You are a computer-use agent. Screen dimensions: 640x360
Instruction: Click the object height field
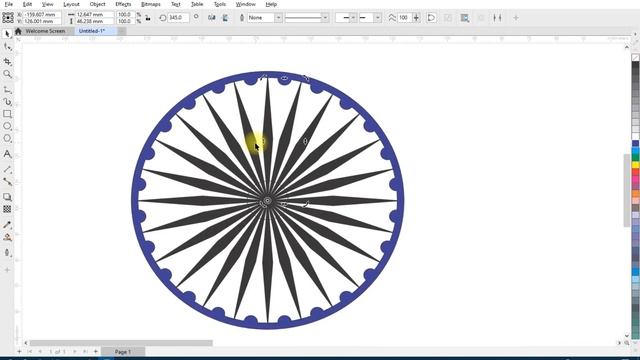click(x=94, y=21)
